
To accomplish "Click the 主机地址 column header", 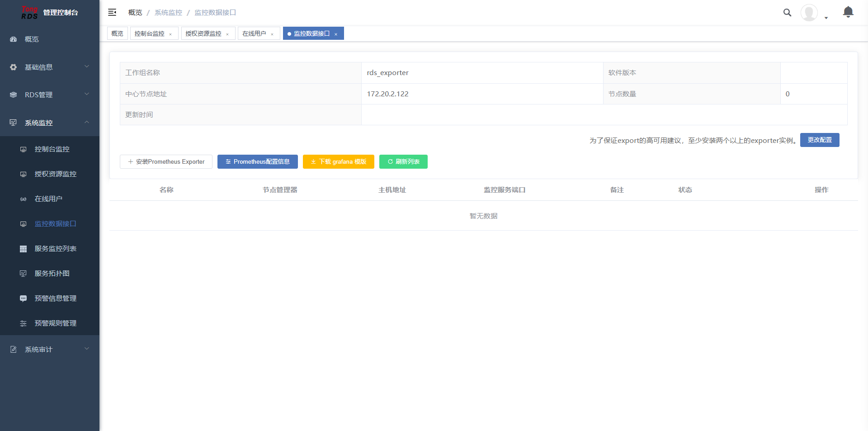I will tap(392, 190).
